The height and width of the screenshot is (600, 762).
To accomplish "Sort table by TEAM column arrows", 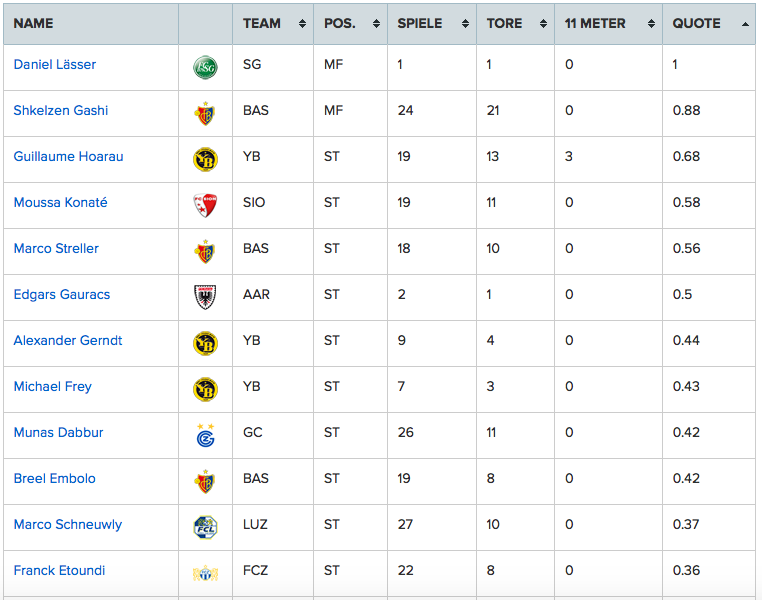I will coord(302,23).
